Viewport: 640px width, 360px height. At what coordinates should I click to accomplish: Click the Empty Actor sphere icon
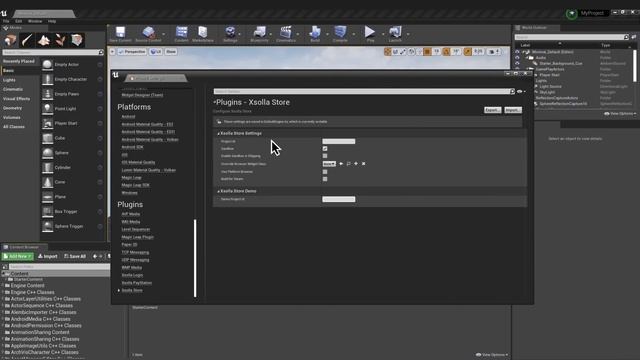tap(47, 64)
